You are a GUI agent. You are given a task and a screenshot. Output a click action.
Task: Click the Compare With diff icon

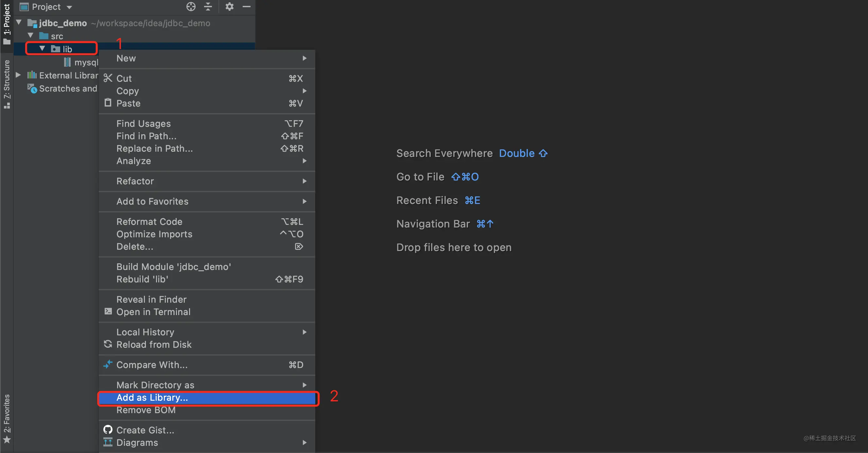click(108, 364)
